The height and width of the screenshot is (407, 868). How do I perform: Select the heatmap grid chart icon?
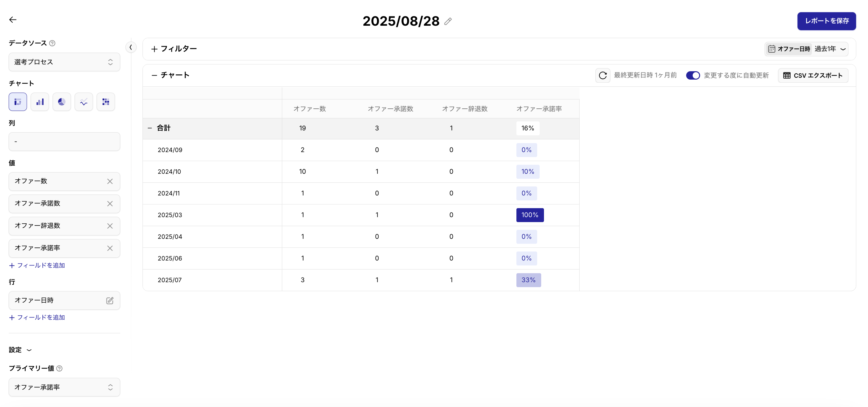106,102
